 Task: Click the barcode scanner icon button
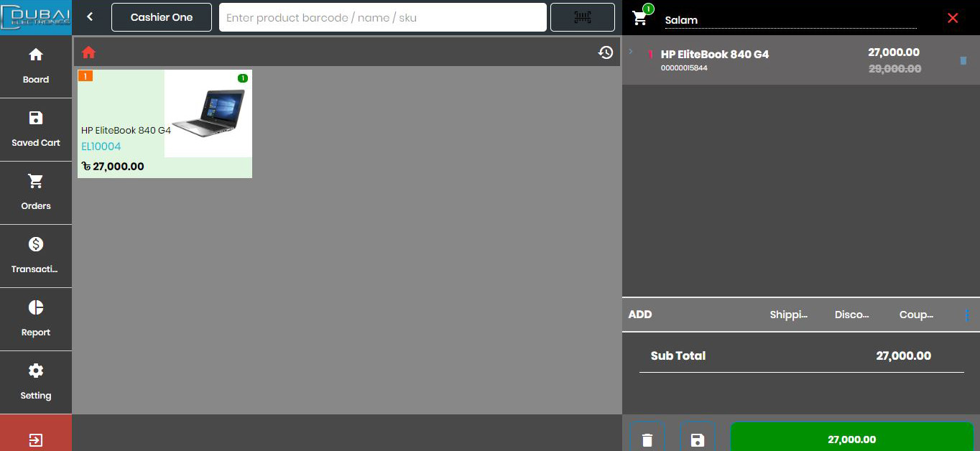coord(582,17)
